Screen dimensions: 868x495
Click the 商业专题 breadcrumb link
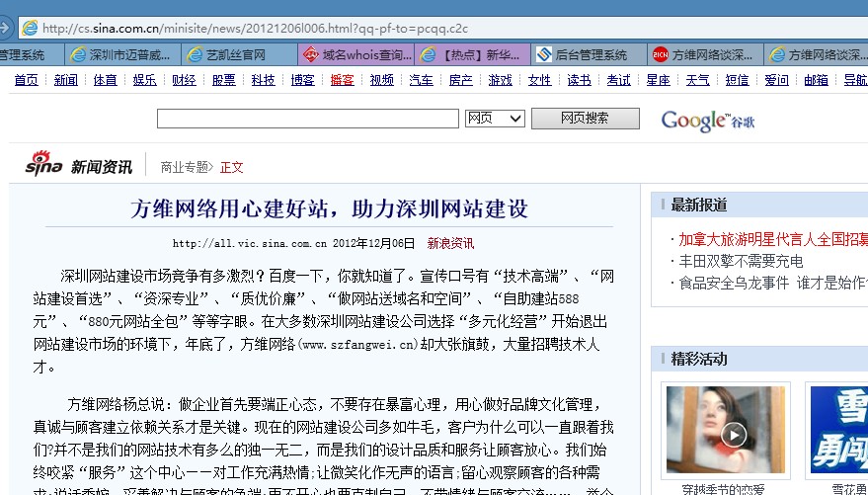185,167
